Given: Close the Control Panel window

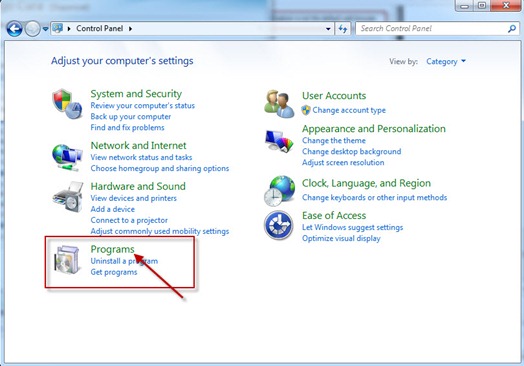Looking at the screenshot, I should tap(506, 6).
